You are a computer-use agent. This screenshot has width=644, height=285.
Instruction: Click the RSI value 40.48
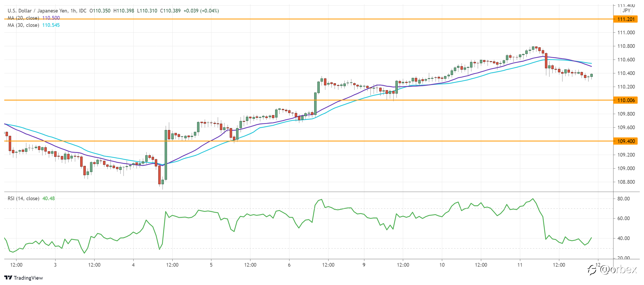pos(49,198)
